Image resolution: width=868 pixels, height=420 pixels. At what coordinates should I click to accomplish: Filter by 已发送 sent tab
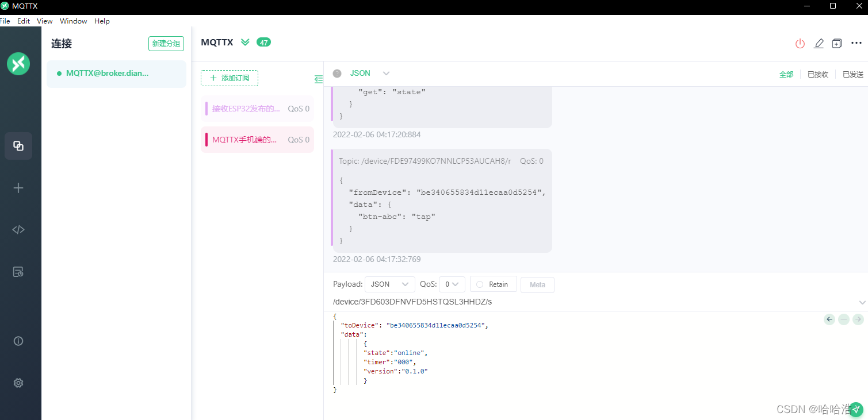853,75
